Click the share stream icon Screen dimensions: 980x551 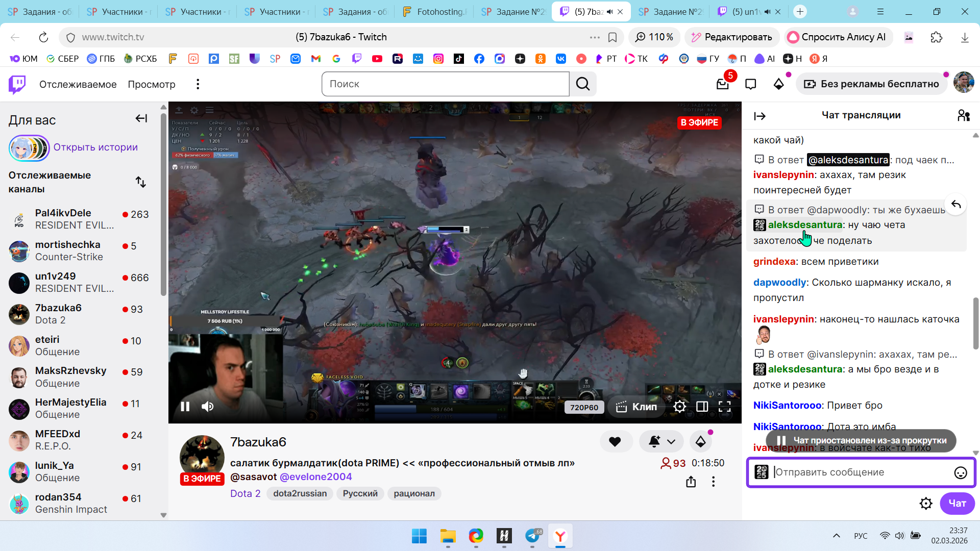pyautogui.click(x=691, y=482)
